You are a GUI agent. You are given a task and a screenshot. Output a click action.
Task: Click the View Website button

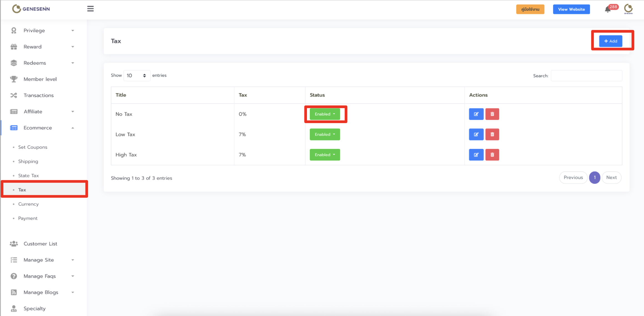[571, 9]
